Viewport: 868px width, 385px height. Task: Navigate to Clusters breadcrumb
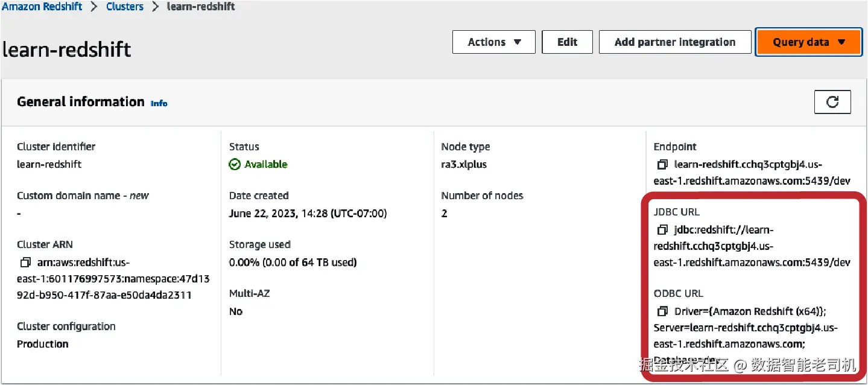(x=125, y=7)
